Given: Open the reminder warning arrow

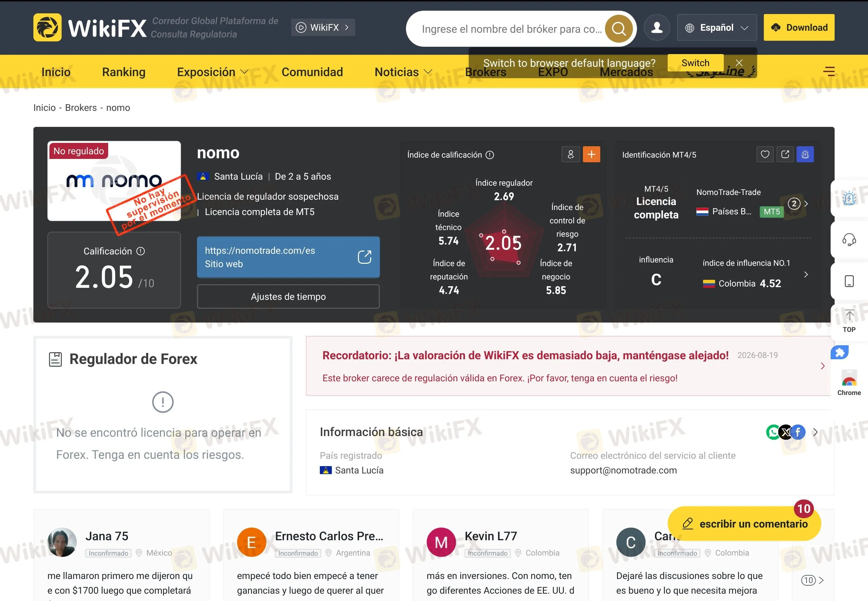Looking at the screenshot, I should click(x=823, y=366).
